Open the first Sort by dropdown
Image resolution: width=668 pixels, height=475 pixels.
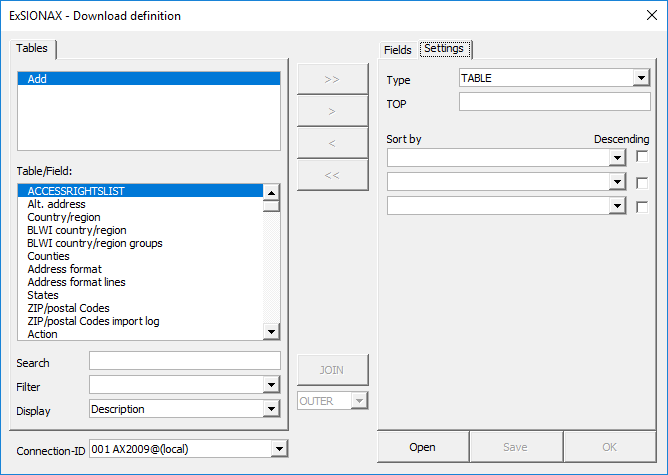(617, 158)
